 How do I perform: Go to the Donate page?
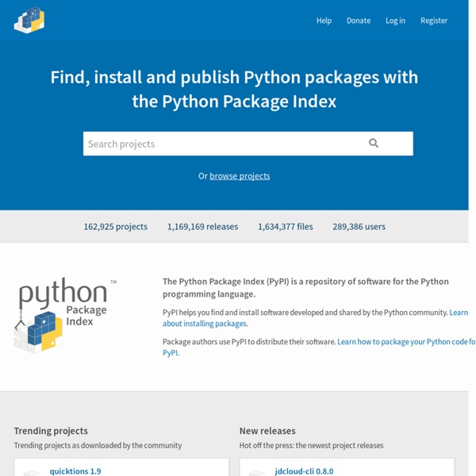click(359, 21)
